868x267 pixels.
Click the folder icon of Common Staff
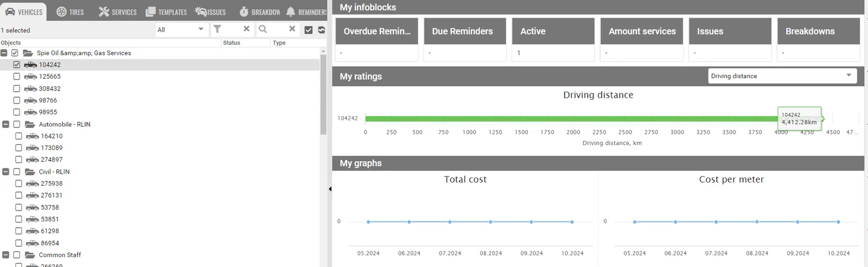[30, 255]
